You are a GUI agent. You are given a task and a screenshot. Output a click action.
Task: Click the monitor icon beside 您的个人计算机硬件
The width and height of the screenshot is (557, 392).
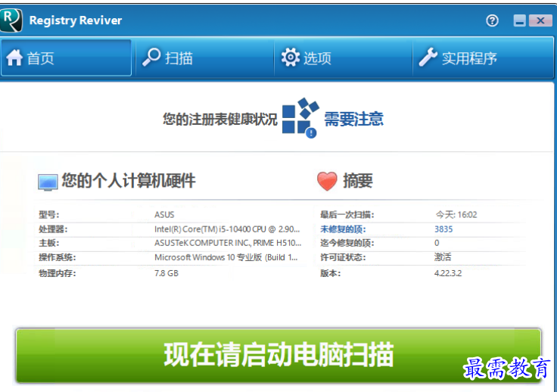click(x=48, y=182)
